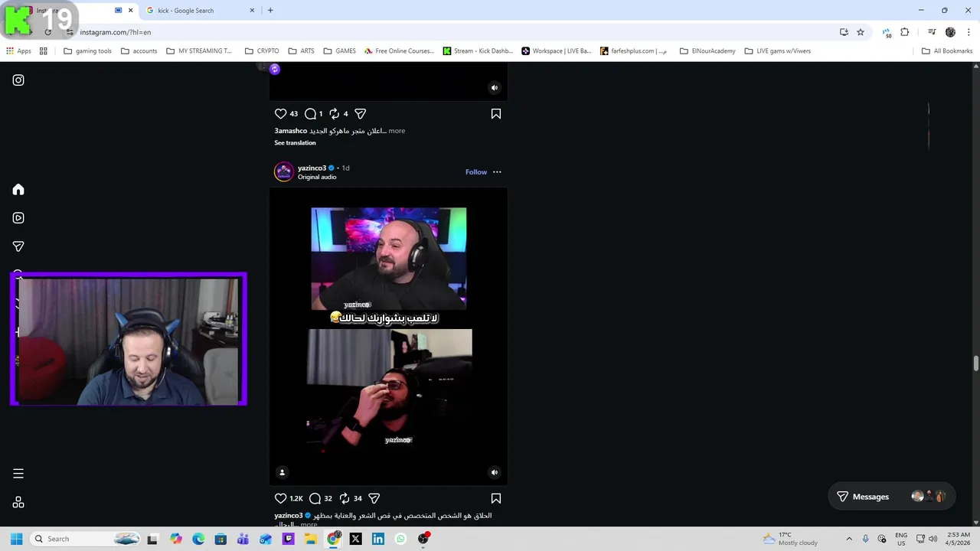Open accounts bookmark folder

(x=139, y=51)
